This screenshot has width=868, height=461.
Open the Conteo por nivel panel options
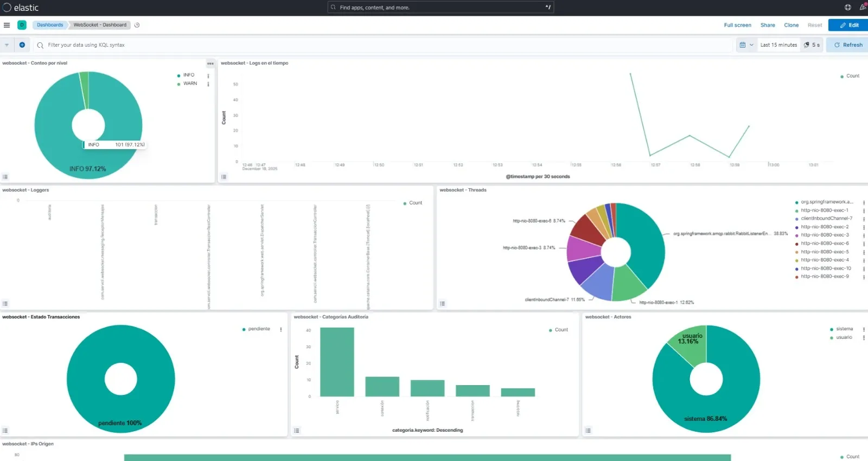pyautogui.click(x=210, y=63)
